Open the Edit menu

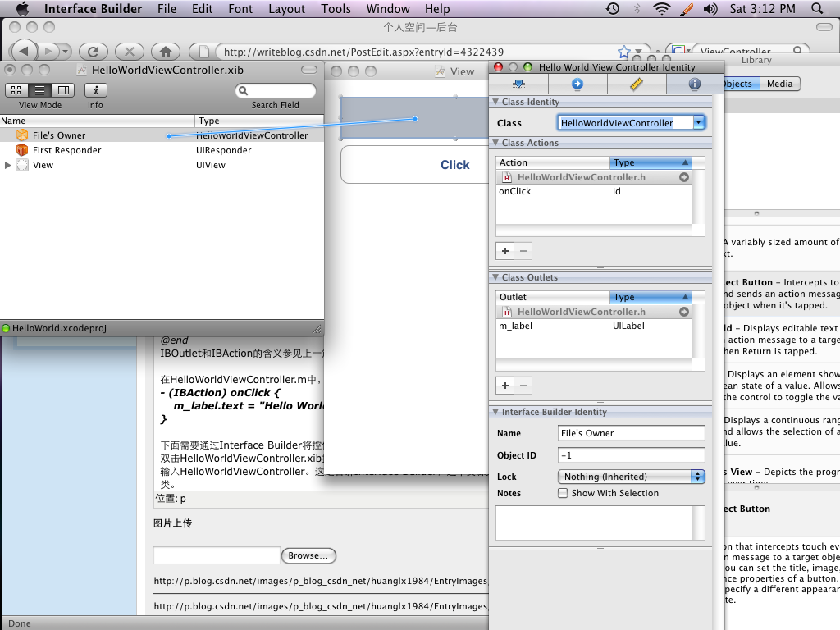[202, 8]
